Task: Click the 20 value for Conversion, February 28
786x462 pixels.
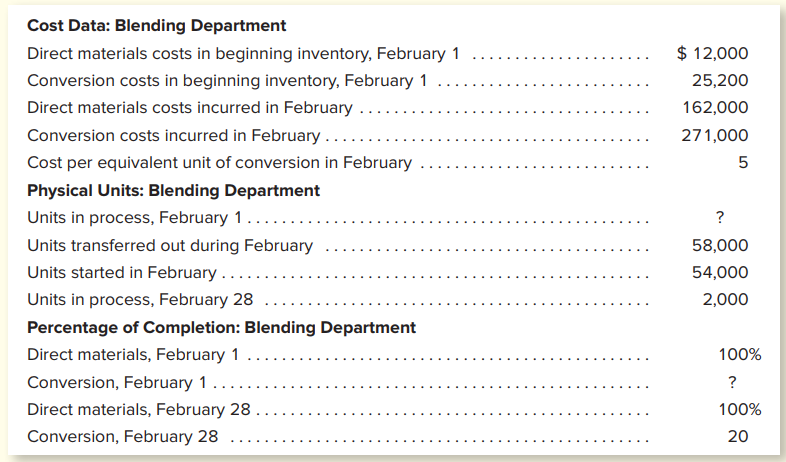Action: coord(738,436)
